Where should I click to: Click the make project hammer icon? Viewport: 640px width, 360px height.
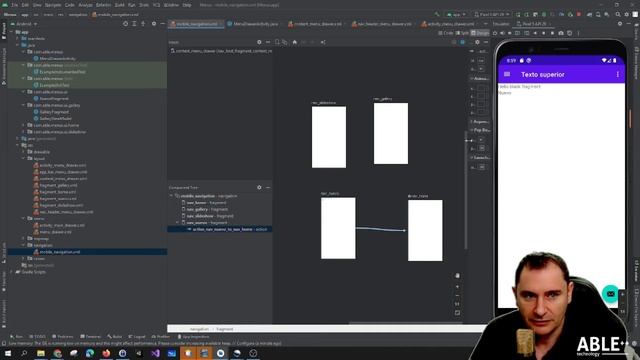coord(437,15)
